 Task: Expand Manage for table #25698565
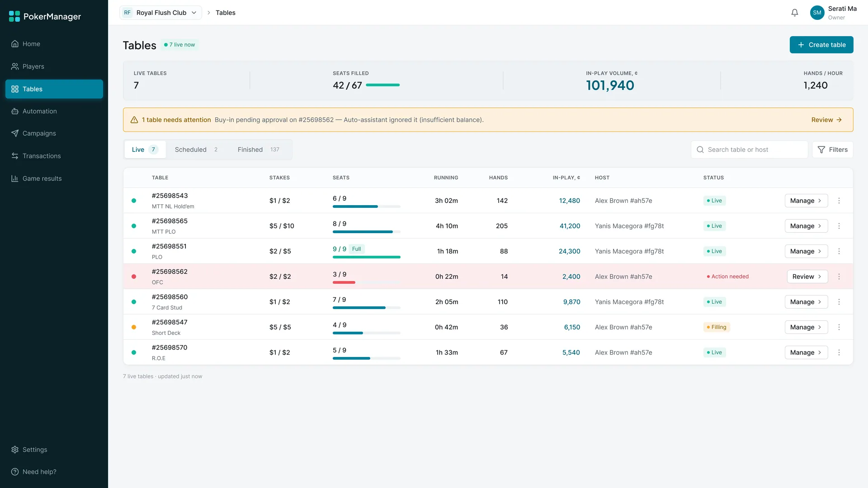(x=806, y=226)
